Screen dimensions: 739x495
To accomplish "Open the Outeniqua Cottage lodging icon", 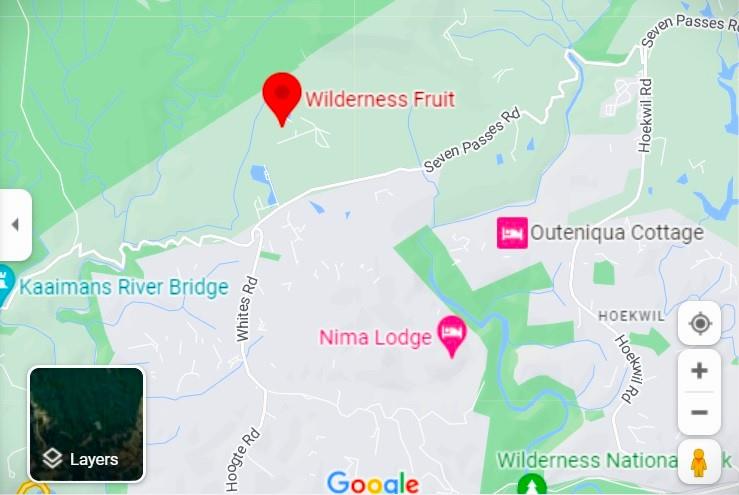I will [x=512, y=233].
